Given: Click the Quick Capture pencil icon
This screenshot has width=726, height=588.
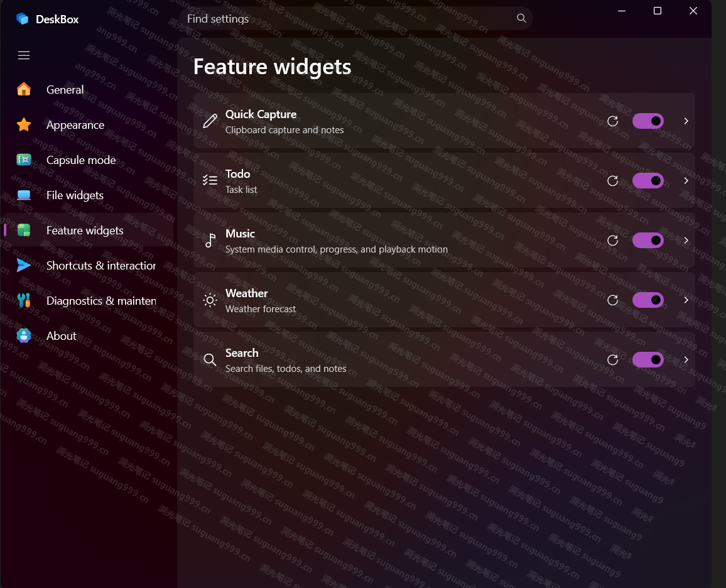Looking at the screenshot, I should (210, 121).
